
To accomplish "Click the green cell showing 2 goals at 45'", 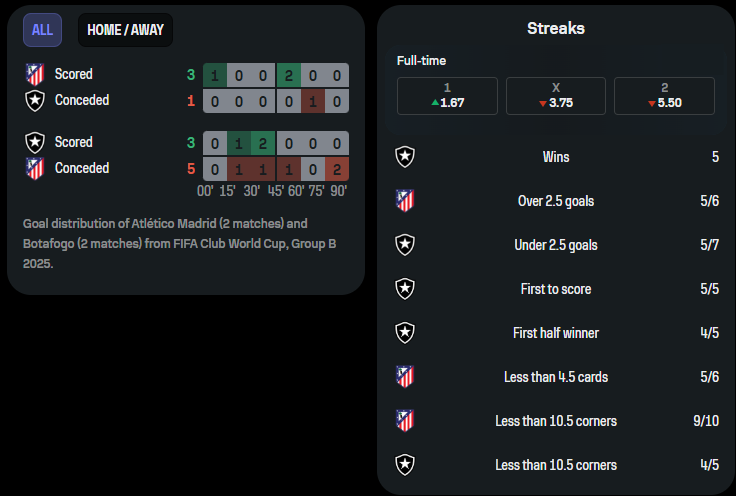I will point(289,75).
